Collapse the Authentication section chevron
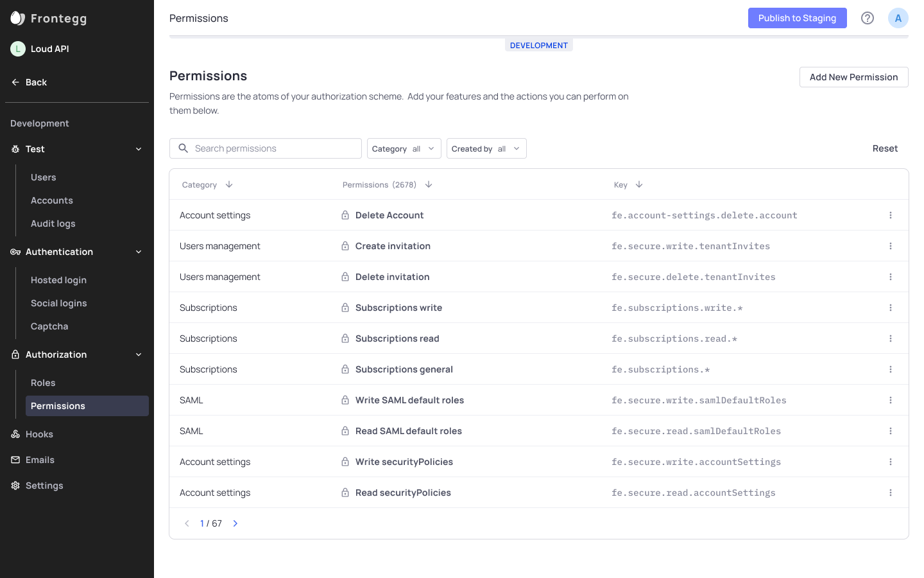This screenshot has height=578, width=924. click(x=139, y=252)
